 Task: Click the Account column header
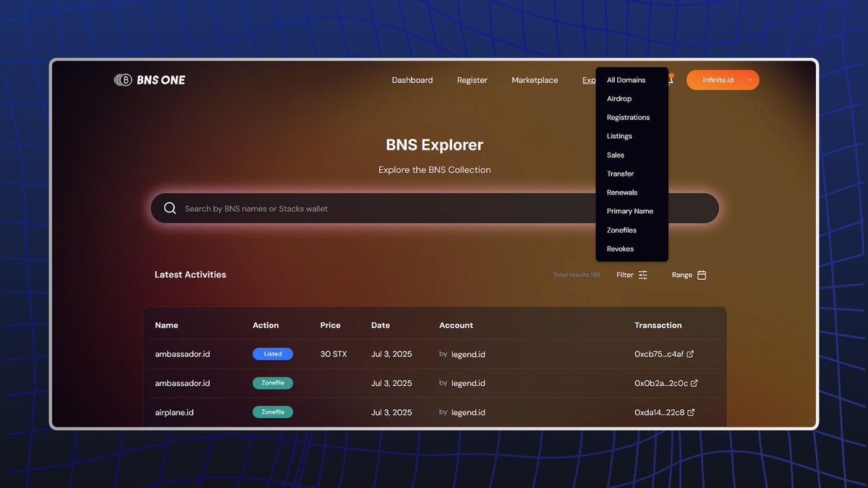coord(456,325)
